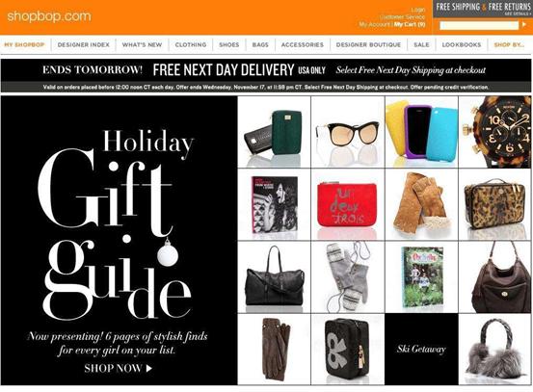Open the Lookbooks navigation item
Image resolution: width=533 pixels, height=392 pixels.
click(462, 44)
